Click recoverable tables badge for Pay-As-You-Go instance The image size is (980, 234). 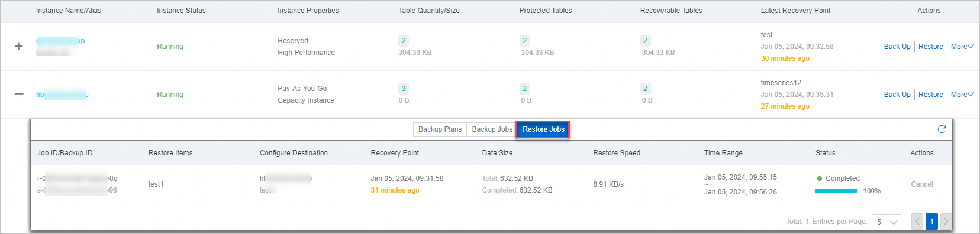[x=645, y=89]
